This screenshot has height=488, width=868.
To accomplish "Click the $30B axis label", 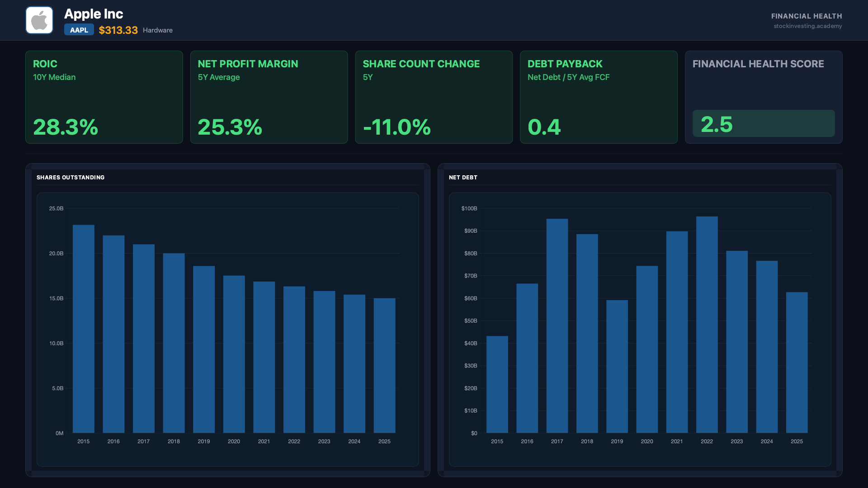I will pyautogui.click(x=471, y=366).
